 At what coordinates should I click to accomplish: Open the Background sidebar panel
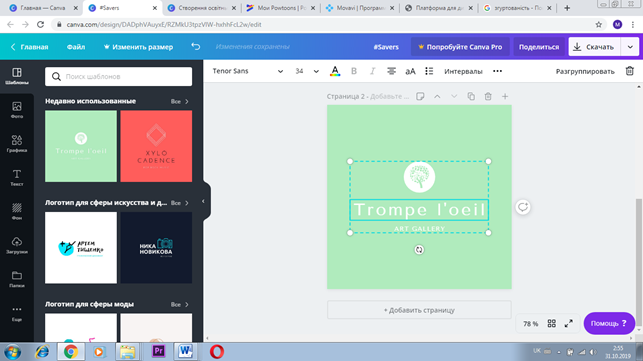pos(17,211)
